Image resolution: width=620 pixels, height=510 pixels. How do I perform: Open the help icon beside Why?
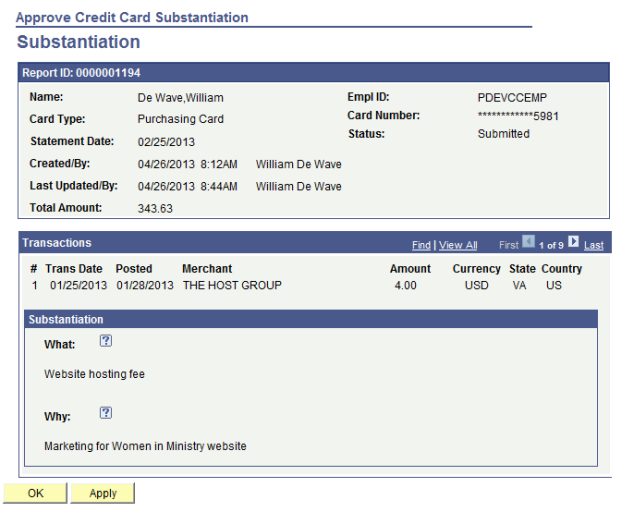106,412
